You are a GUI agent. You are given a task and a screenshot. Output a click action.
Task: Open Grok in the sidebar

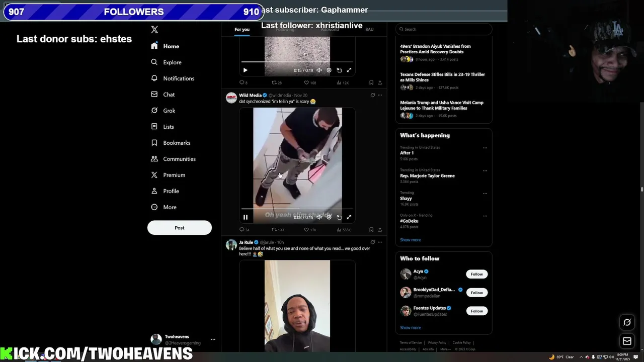coord(163,111)
